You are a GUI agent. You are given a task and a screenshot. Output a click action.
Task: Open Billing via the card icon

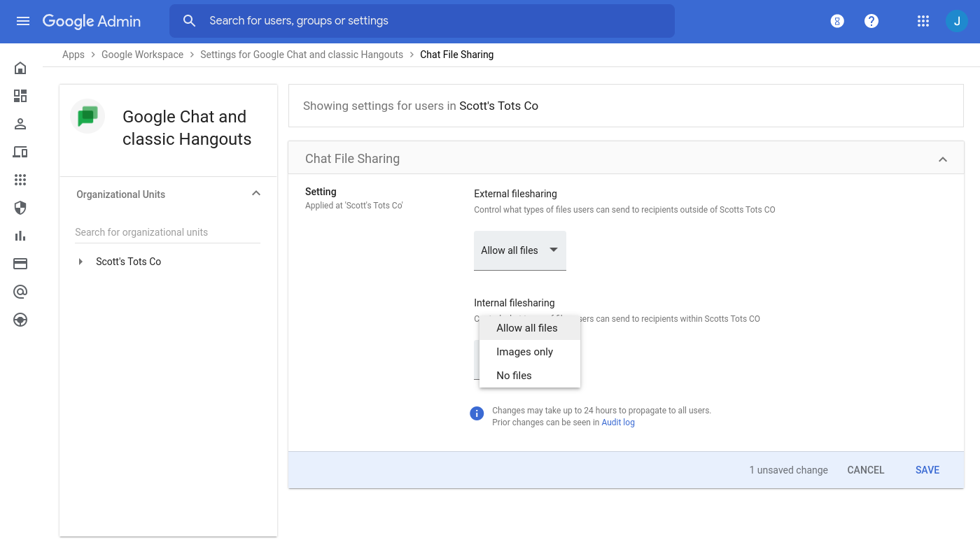(20, 264)
